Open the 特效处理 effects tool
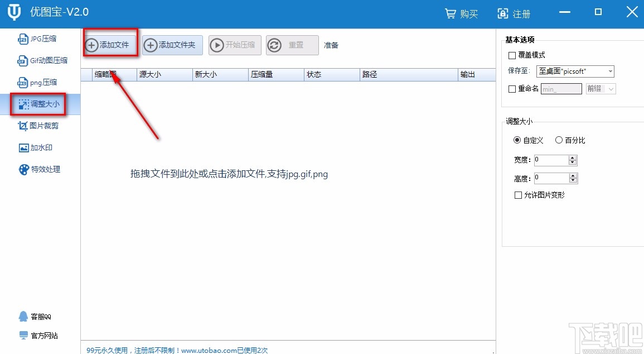Viewport: 644px width, 354px height. tap(38, 169)
